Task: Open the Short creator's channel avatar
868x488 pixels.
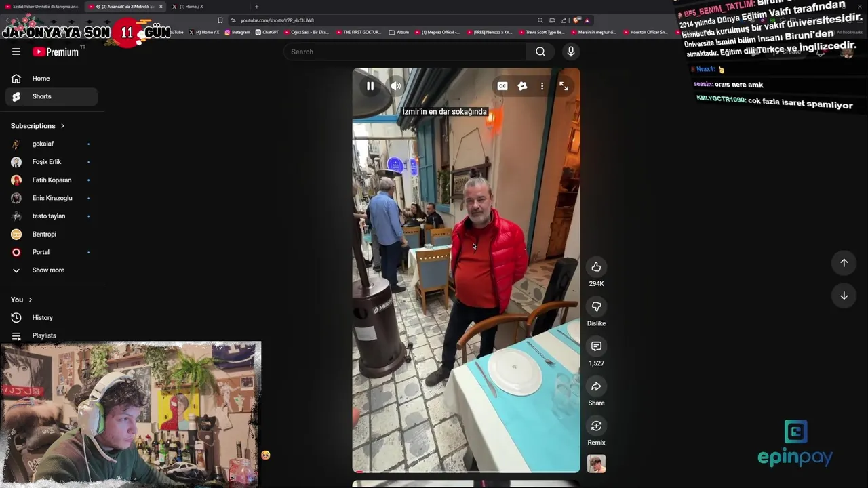Action: coord(596,464)
